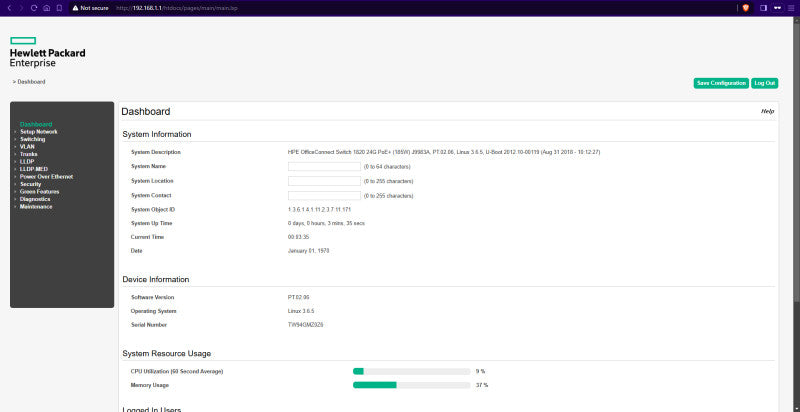Click the Not secure warning badge

[x=90, y=8]
